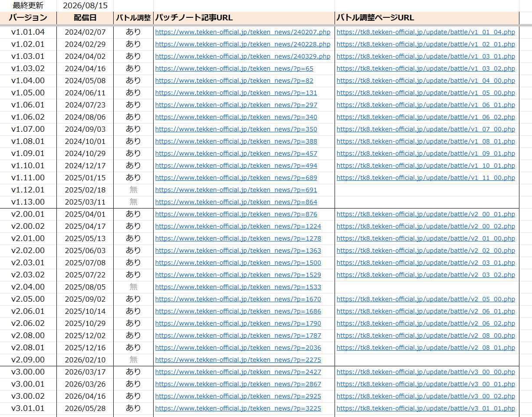The height and width of the screenshot is (417, 532).
Task: Open battle adjustment link v2_00_01.php
Action: [426, 214]
